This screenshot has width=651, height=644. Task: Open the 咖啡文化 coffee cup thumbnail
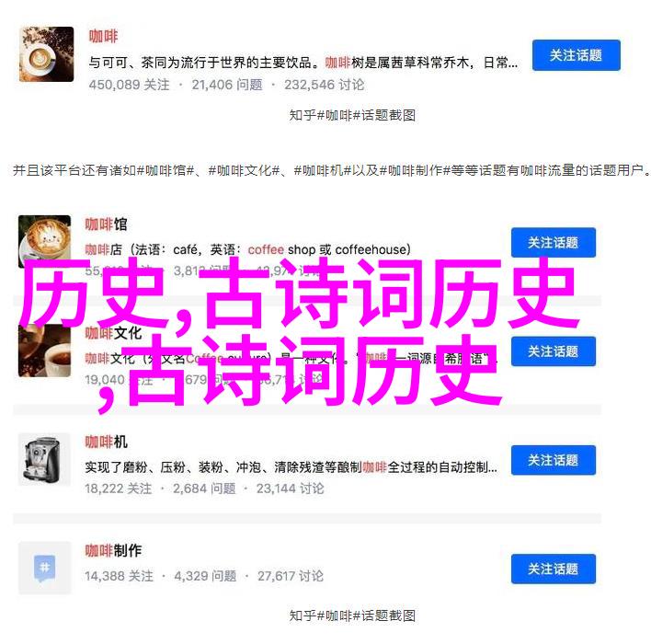[44, 351]
